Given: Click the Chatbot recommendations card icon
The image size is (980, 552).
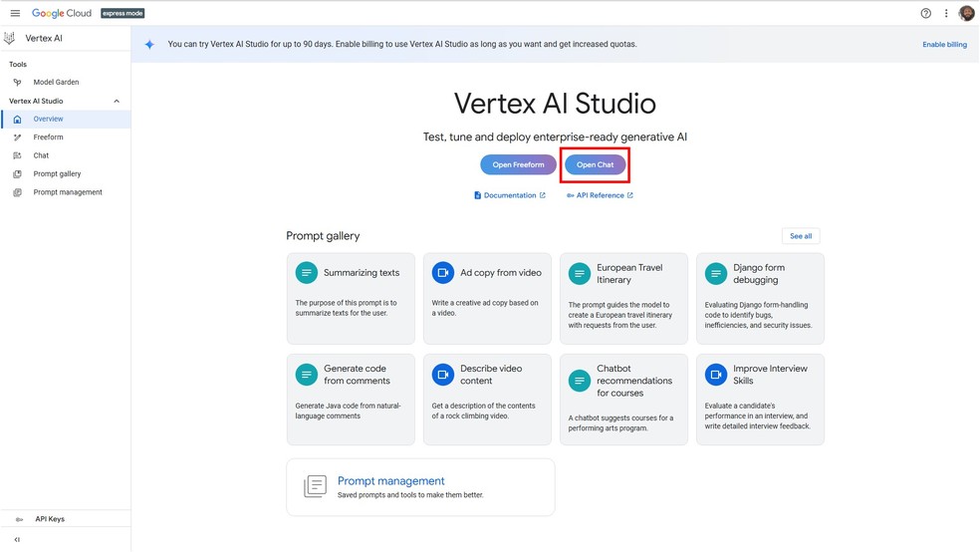Looking at the screenshot, I should tap(580, 381).
